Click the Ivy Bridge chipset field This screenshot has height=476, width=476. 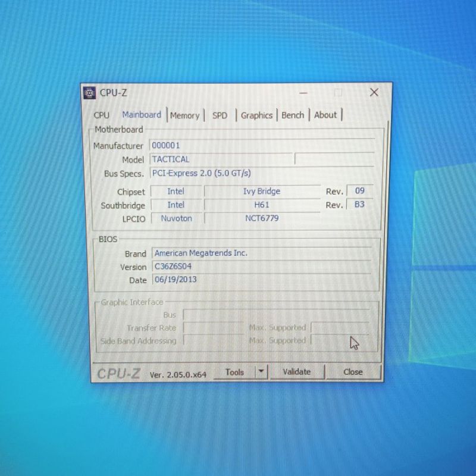261,192
